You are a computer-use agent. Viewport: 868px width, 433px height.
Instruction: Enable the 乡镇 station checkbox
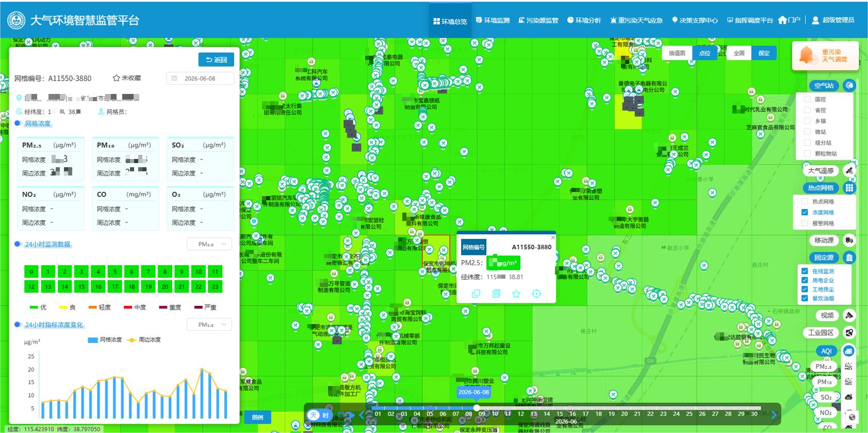[x=808, y=121]
